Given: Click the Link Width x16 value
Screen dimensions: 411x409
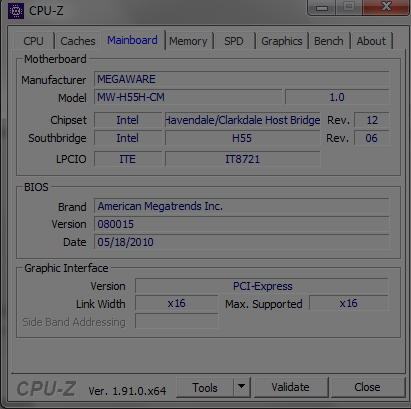Looking at the screenshot, I should tap(177, 304).
